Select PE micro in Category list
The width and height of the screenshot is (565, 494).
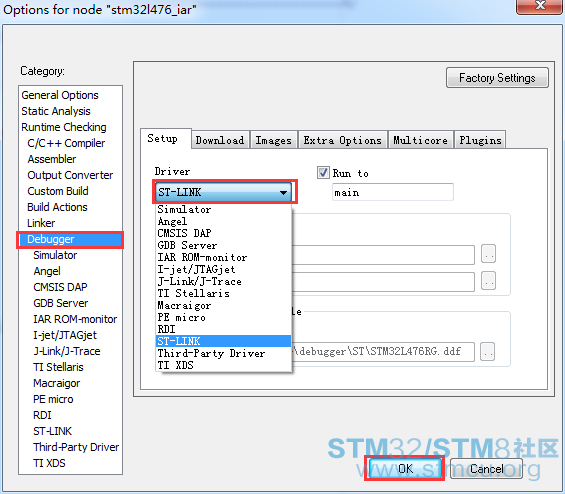coord(53,399)
